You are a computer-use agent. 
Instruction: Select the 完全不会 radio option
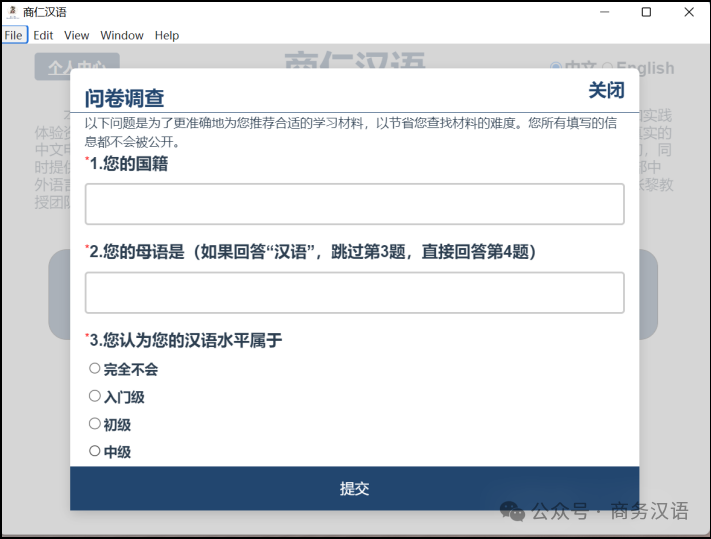95,369
